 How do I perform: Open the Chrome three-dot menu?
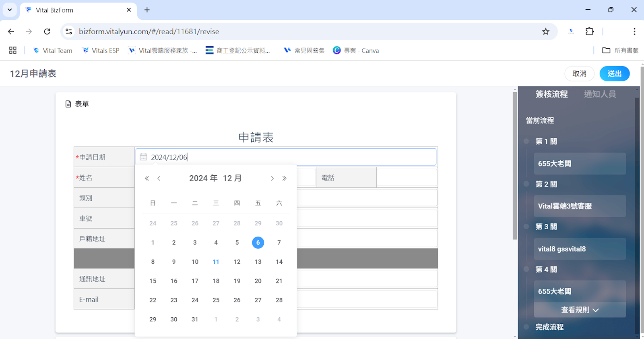634,31
